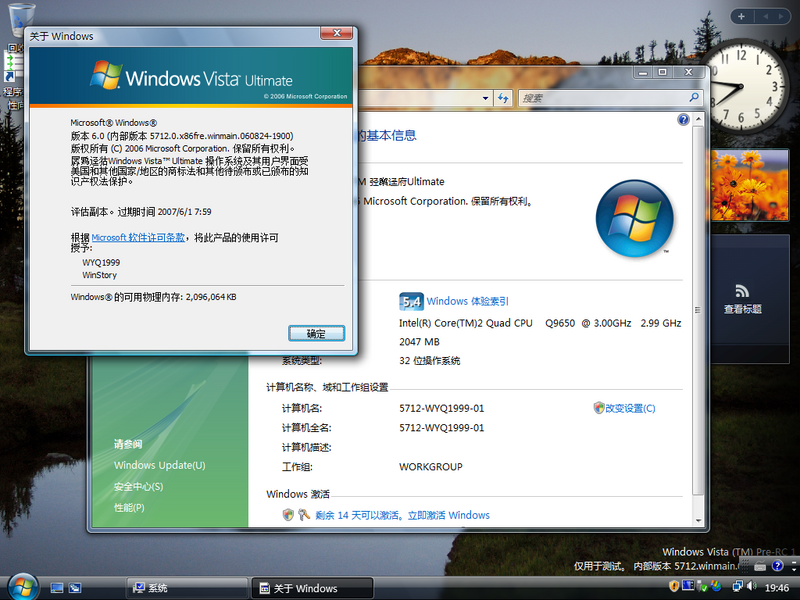The height and width of the screenshot is (600, 800).
Task: Click the language bar keyboard icon
Action: tap(760, 565)
